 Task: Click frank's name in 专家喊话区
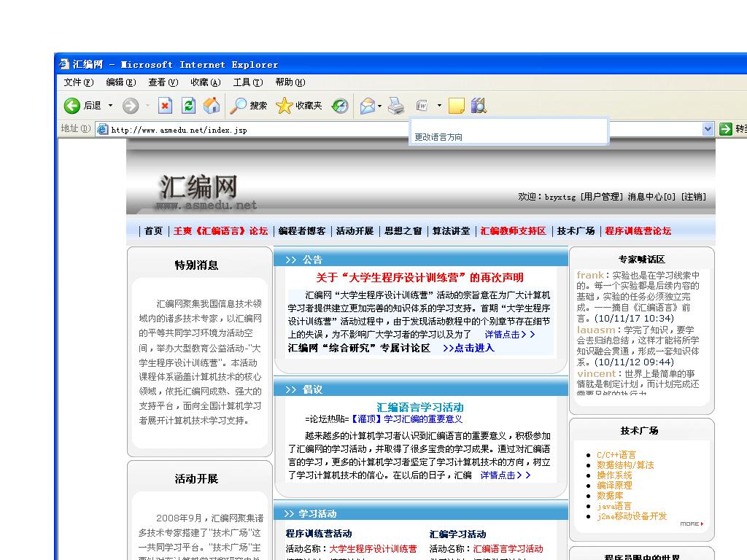pos(589,275)
